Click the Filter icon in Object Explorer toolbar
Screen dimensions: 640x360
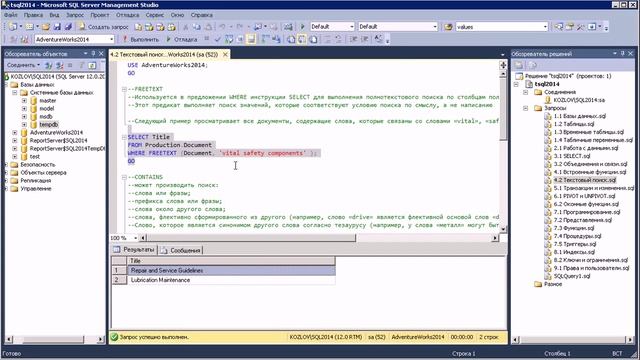pyautogui.click(x=82, y=65)
